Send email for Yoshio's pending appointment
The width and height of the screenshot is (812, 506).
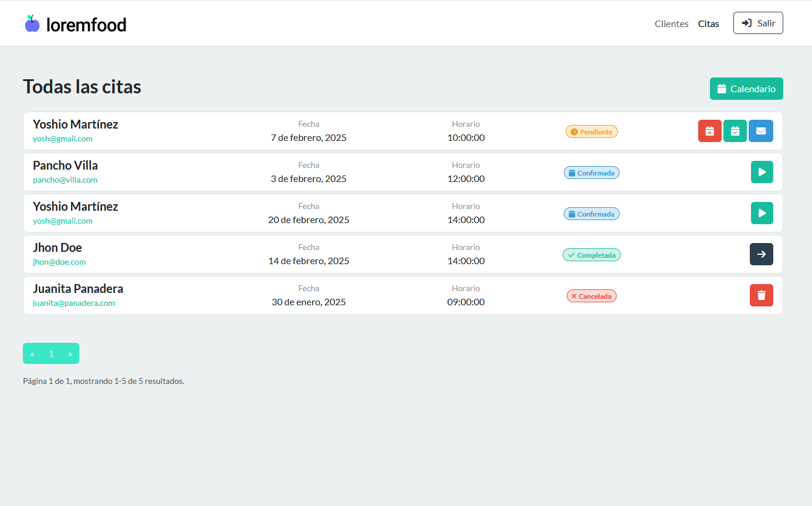(x=761, y=131)
